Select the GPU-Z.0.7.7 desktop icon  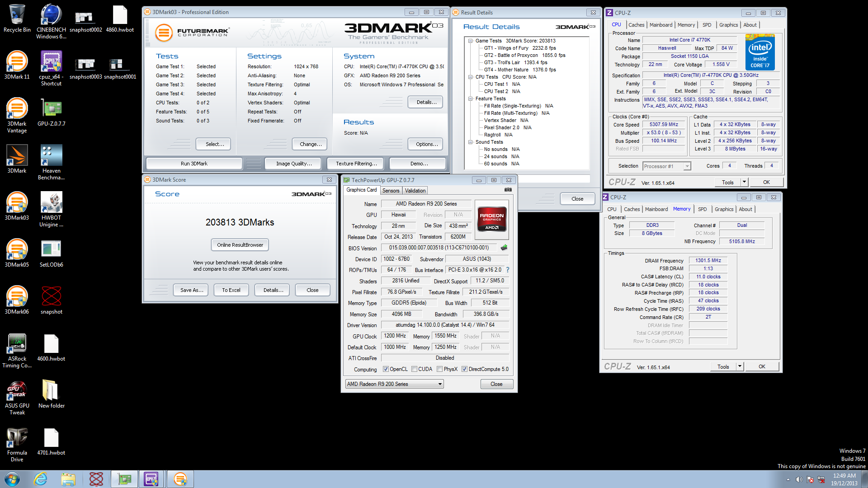pos(51,112)
